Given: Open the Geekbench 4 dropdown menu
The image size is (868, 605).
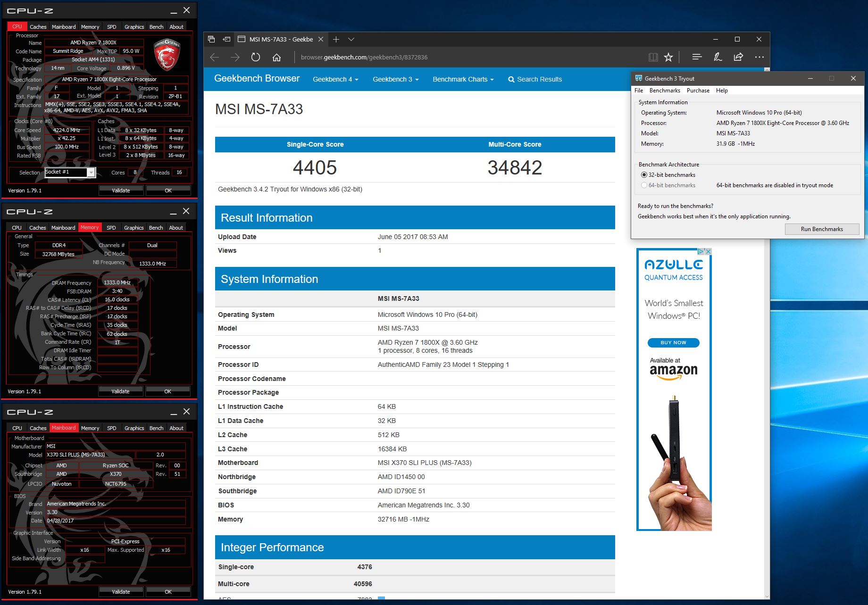Looking at the screenshot, I should [335, 79].
